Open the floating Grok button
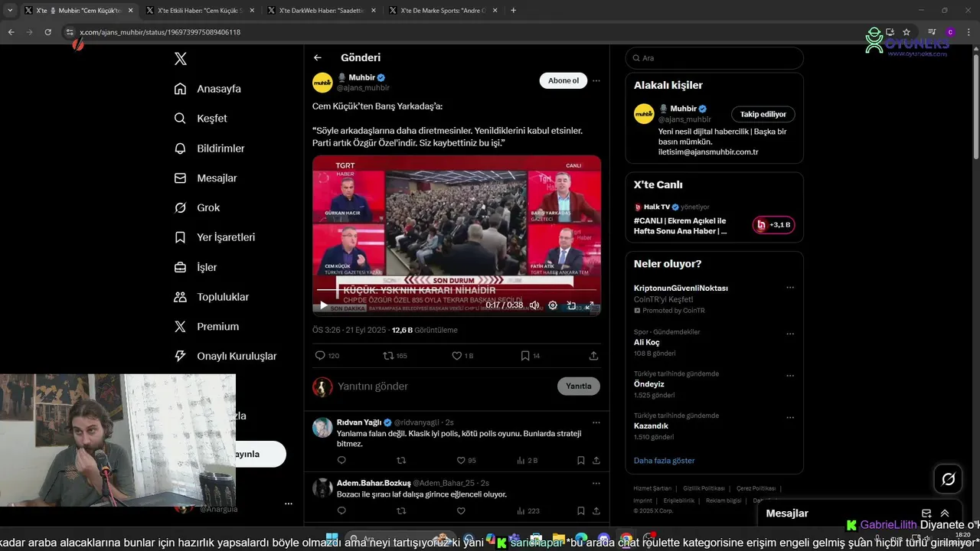980x551 pixels. (949, 479)
